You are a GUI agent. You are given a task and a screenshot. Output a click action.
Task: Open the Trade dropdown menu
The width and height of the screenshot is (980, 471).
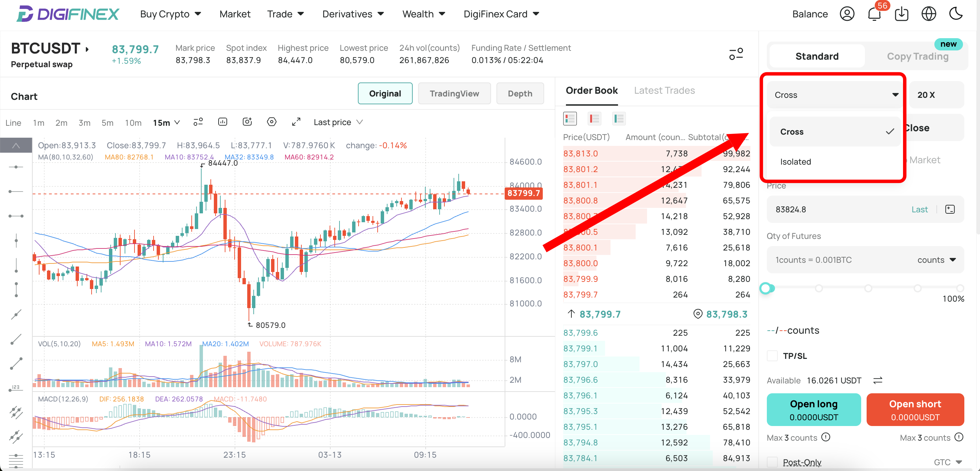[x=285, y=14]
